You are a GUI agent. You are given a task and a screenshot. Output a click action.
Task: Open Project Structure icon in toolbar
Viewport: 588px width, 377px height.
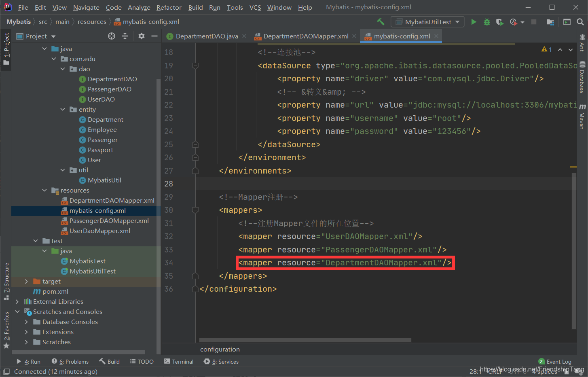click(x=550, y=22)
